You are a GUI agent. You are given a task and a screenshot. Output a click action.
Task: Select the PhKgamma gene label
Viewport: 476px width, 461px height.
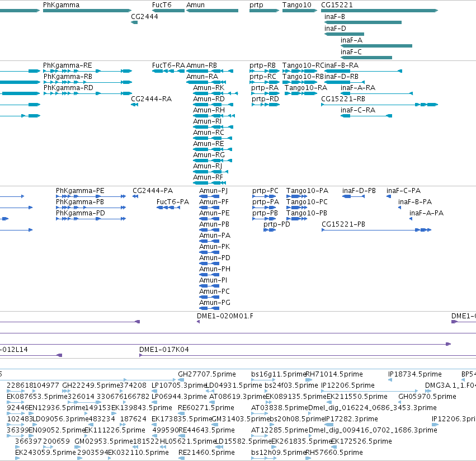[x=61, y=5]
